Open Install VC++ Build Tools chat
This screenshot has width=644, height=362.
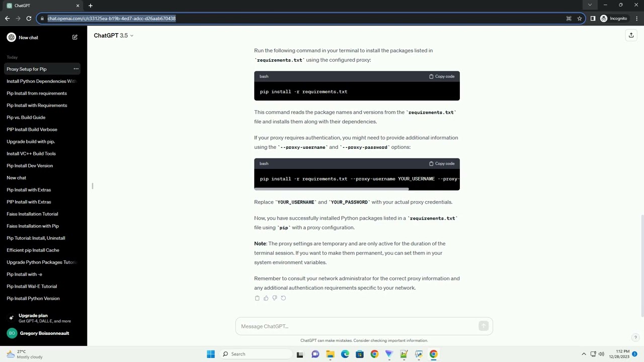tap(31, 153)
